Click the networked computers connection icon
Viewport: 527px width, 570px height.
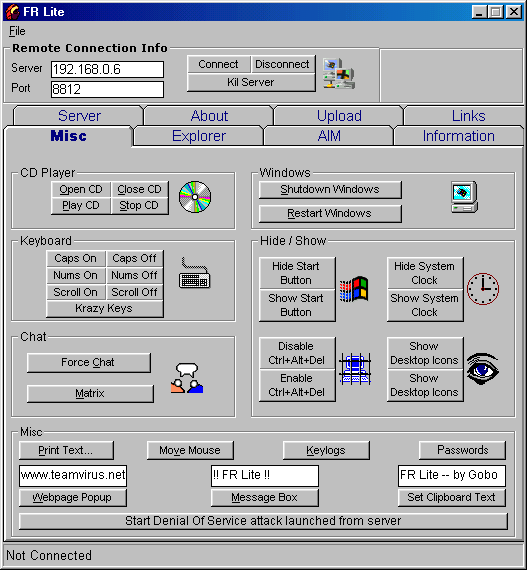click(x=339, y=74)
